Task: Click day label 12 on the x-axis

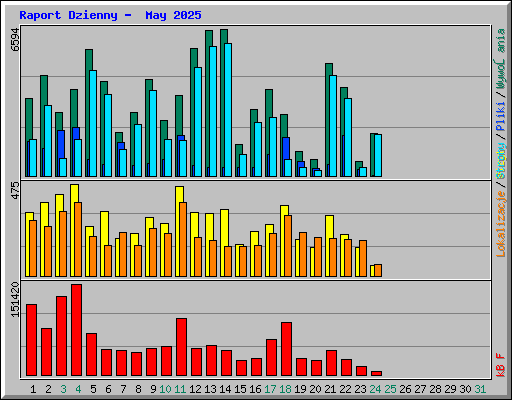Action: [x=195, y=389]
